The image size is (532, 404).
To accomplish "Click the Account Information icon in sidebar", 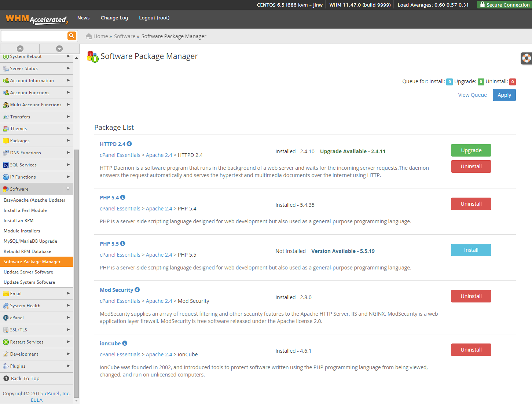I will (x=6, y=81).
